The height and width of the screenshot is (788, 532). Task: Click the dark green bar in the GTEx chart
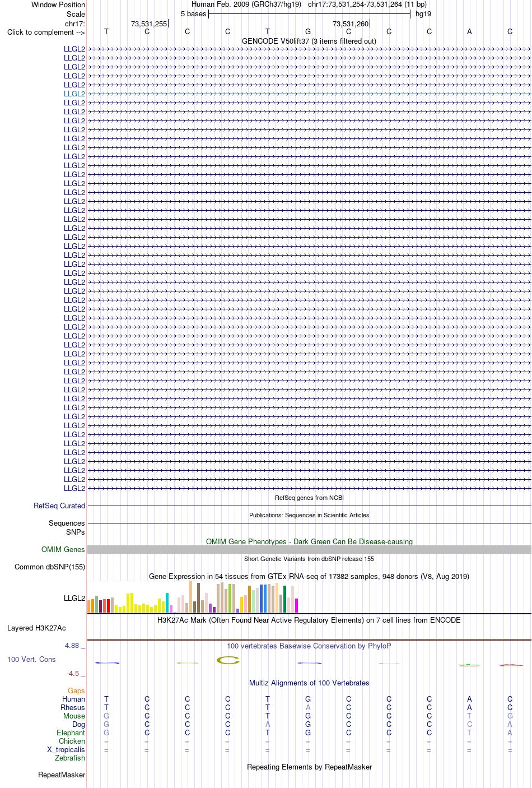[284, 599]
